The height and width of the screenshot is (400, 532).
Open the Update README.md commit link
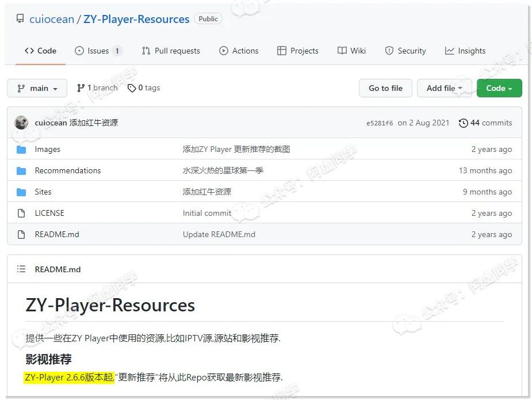[x=219, y=234]
